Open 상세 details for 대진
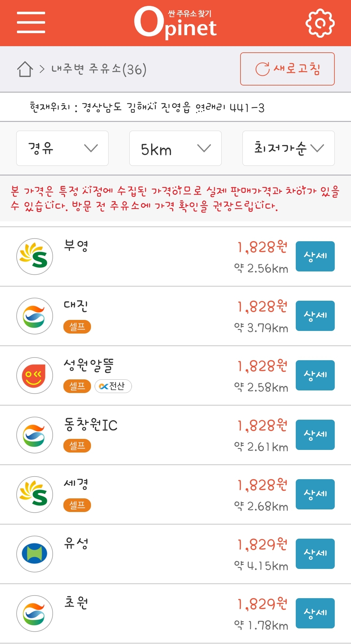This screenshot has height=644, width=351. [x=315, y=316]
